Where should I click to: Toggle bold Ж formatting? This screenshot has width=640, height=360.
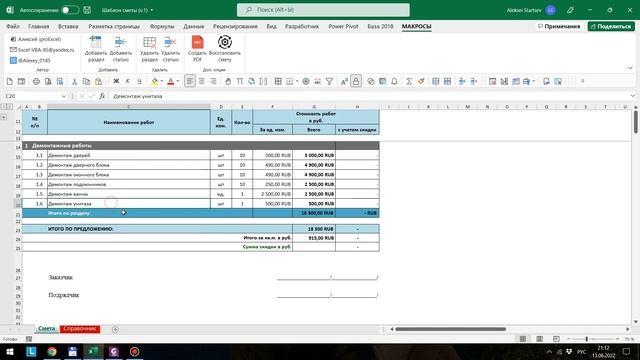pos(116,82)
